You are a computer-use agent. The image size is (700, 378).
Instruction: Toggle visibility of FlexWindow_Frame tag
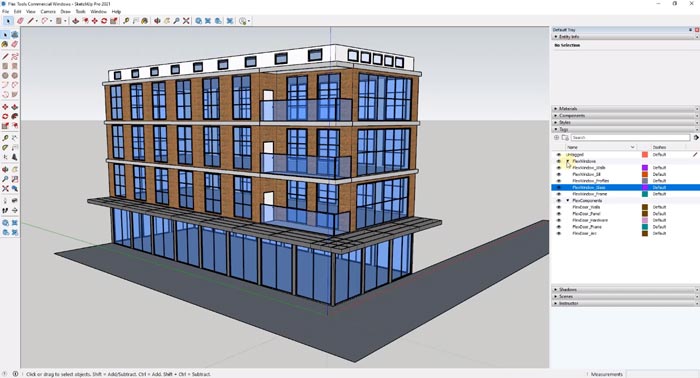558,194
